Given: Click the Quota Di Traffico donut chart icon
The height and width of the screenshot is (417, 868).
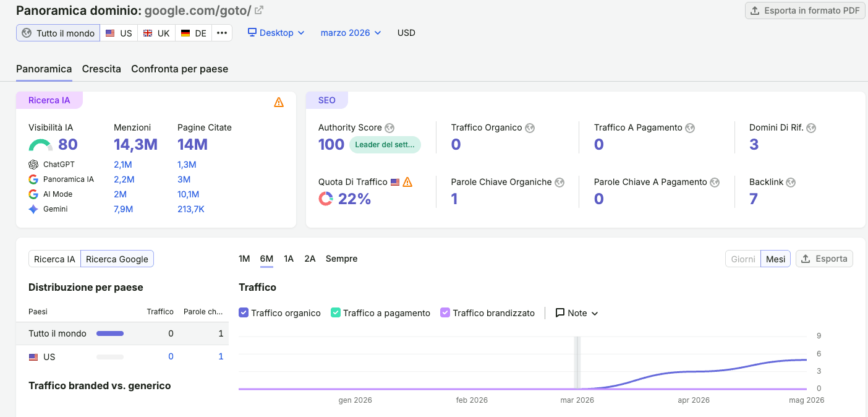Looking at the screenshot, I should (326, 199).
